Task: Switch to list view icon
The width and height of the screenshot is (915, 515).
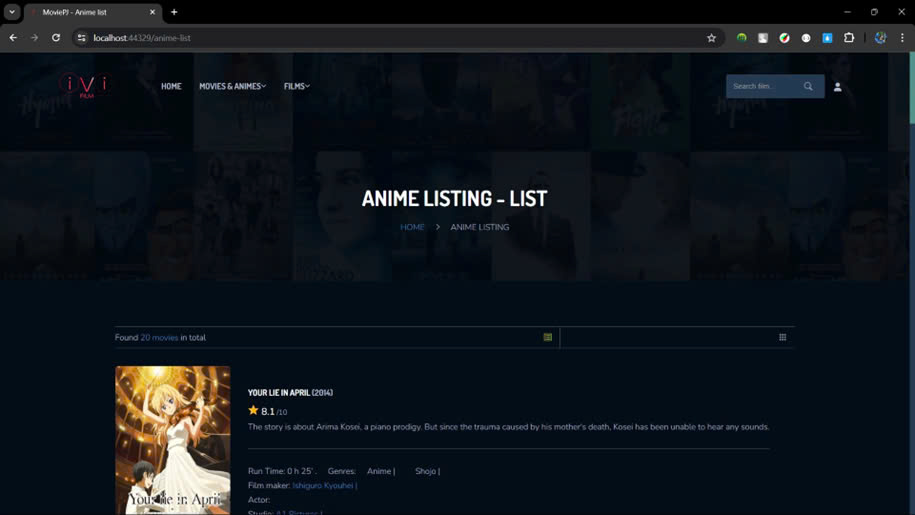Action: click(x=547, y=337)
